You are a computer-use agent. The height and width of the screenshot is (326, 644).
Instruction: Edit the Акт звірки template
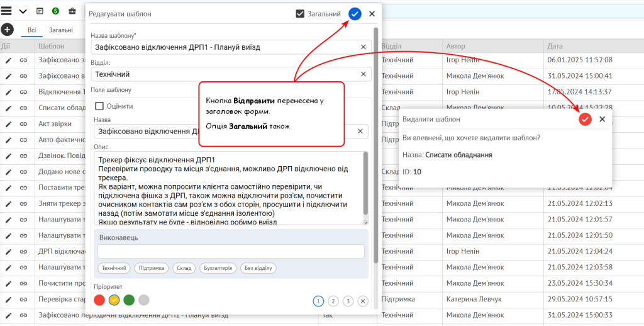9,124
